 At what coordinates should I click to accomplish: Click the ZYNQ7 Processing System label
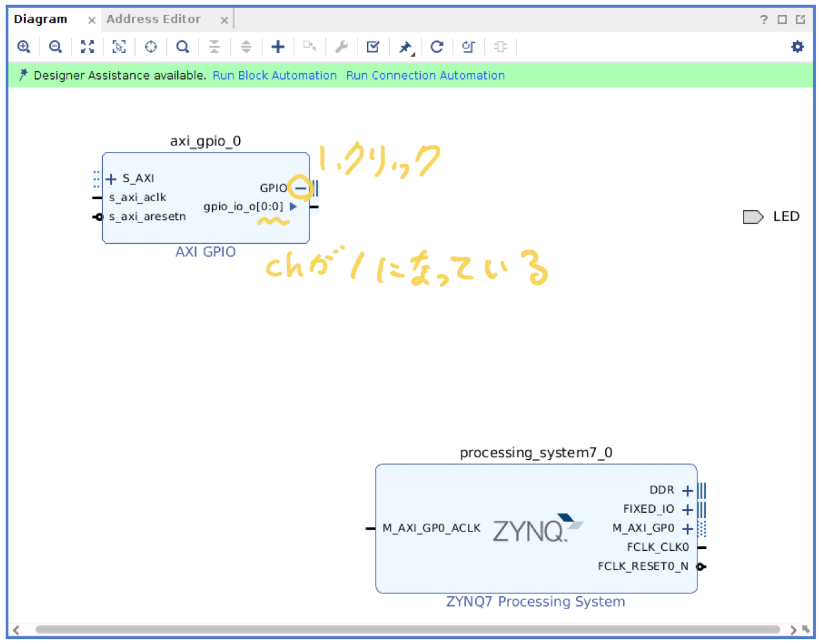536,601
